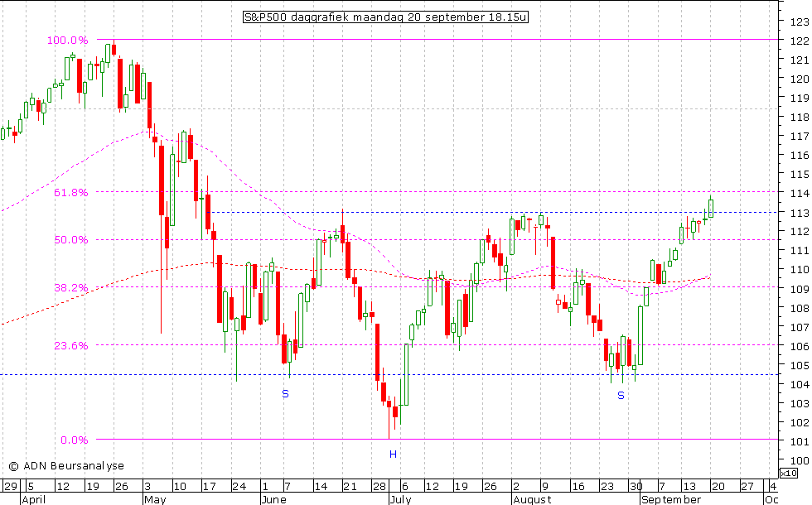Click date label 24 in May
The image size is (812, 505).
pyautogui.click(x=239, y=487)
